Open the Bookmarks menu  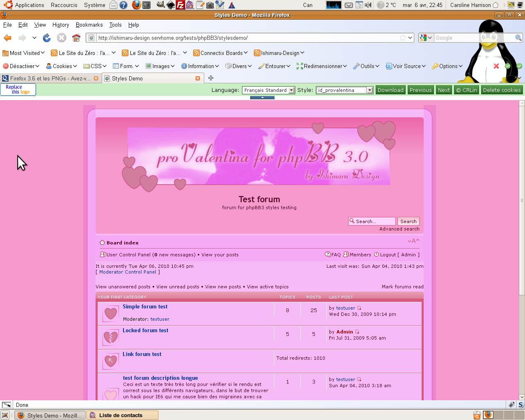(89, 25)
